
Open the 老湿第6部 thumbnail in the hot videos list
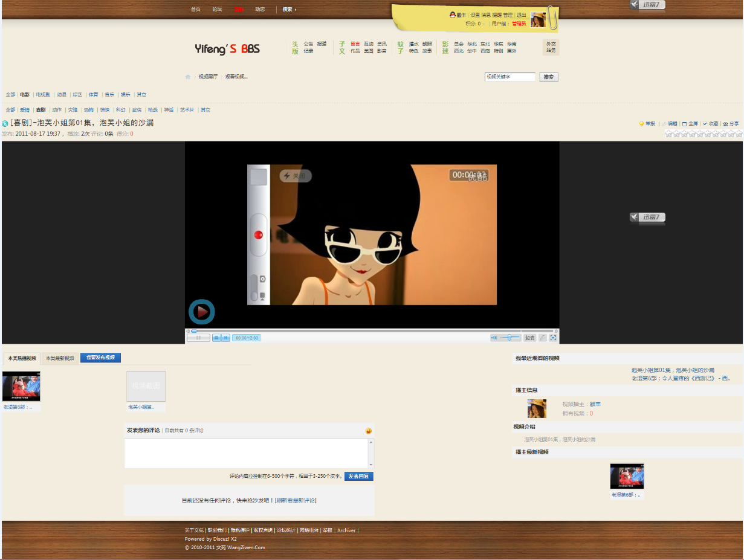click(21, 387)
